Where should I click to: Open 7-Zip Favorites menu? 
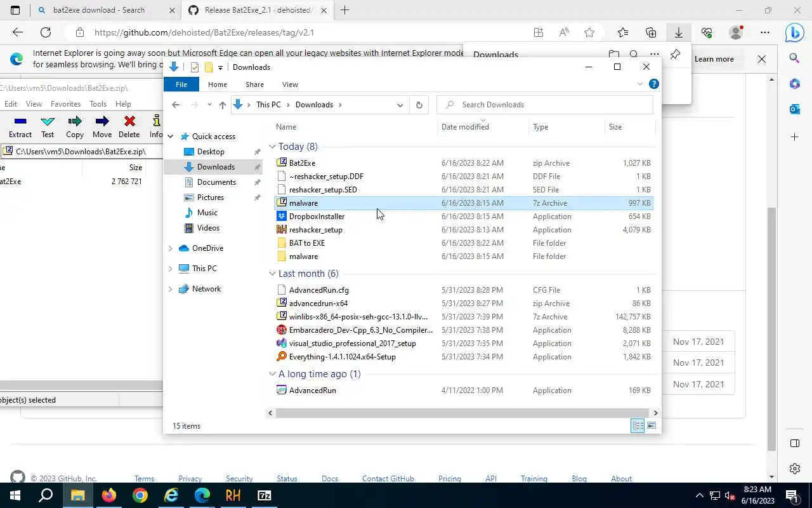click(x=65, y=104)
